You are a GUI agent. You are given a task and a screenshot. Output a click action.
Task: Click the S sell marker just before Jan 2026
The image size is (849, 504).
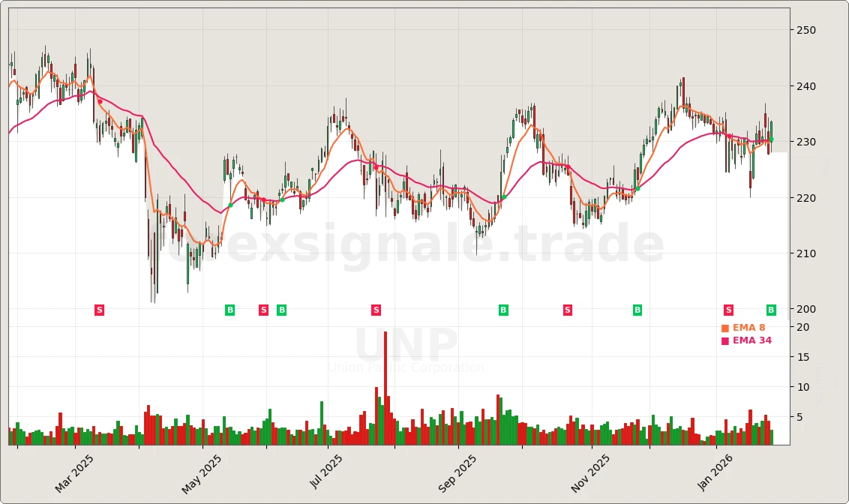click(728, 309)
